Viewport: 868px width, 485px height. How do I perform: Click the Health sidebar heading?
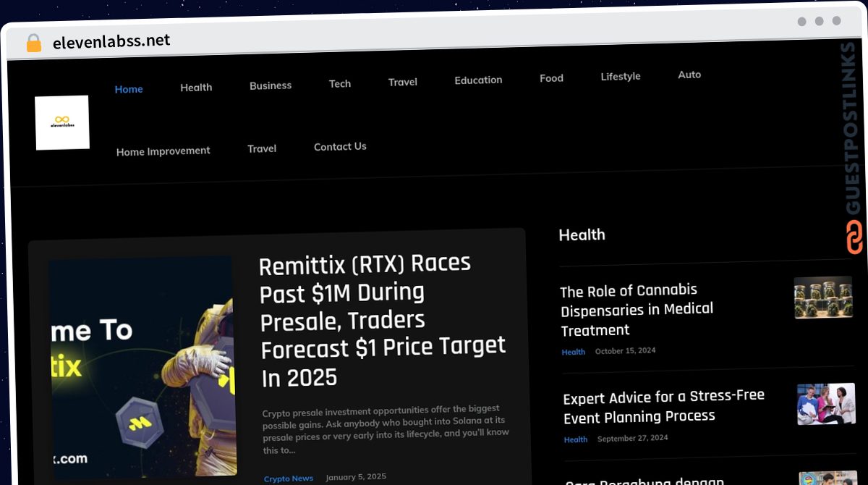(582, 235)
